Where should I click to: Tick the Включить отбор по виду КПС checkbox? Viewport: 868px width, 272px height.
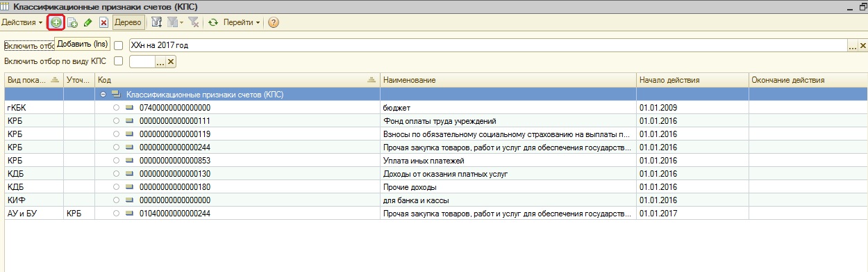[118, 61]
